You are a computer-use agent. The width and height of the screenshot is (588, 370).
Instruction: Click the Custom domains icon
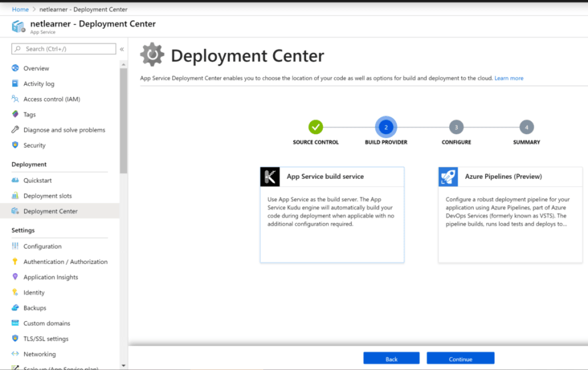click(x=15, y=323)
